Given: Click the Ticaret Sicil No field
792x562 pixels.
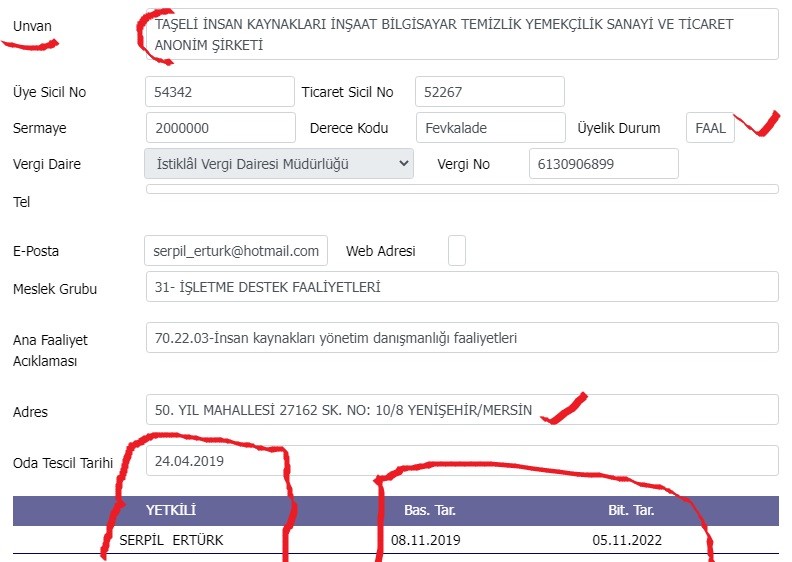Looking at the screenshot, I should pos(490,92).
